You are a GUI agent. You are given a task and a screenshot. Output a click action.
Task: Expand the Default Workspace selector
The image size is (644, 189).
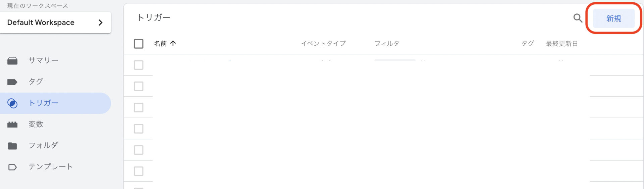point(56,22)
